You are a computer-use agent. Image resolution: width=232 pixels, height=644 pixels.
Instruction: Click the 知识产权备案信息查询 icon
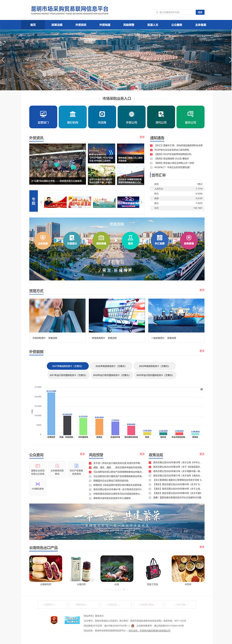tap(76, 469)
